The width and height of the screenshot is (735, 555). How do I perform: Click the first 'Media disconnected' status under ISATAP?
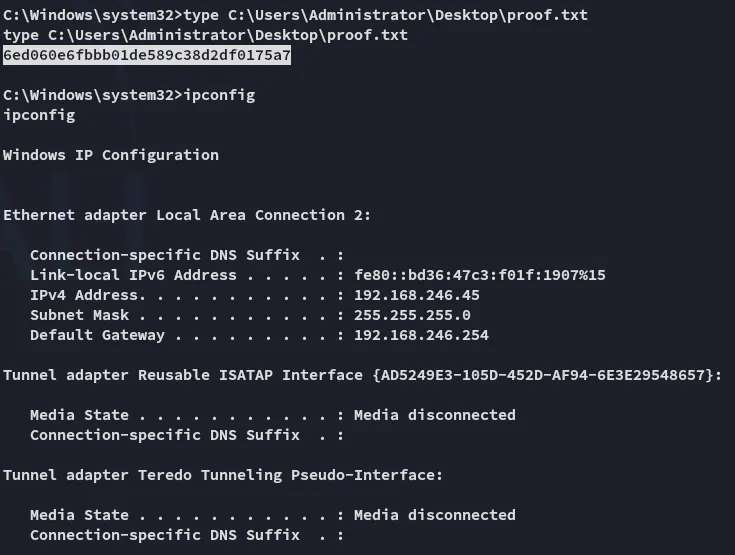click(x=435, y=415)
